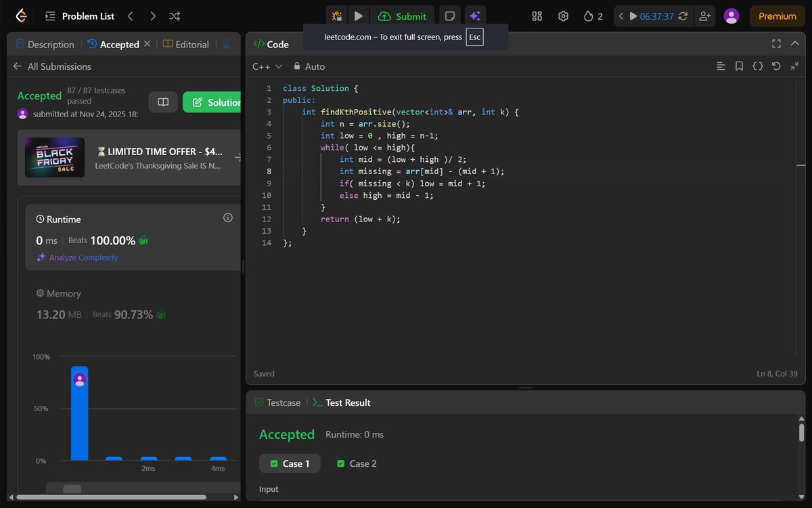Check the daily streak flame icon

(x=588, y=16)
